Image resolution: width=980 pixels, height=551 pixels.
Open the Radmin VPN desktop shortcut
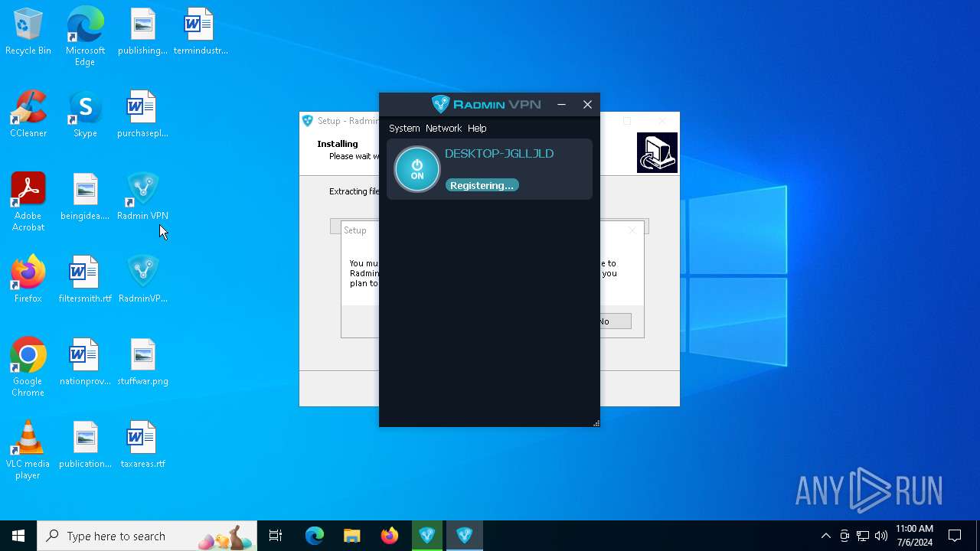coord(142,197)
